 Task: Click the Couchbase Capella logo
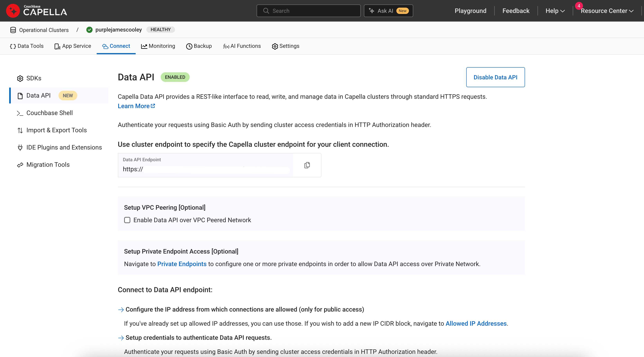click(x=36, y=11)
